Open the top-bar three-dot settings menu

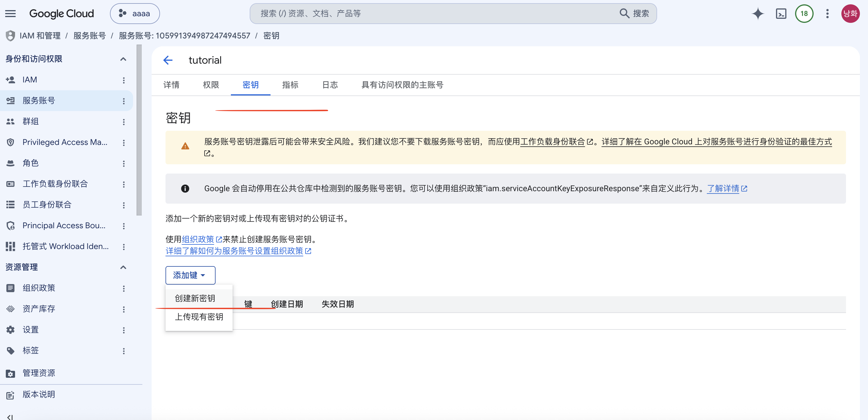(x=827, y=14)
